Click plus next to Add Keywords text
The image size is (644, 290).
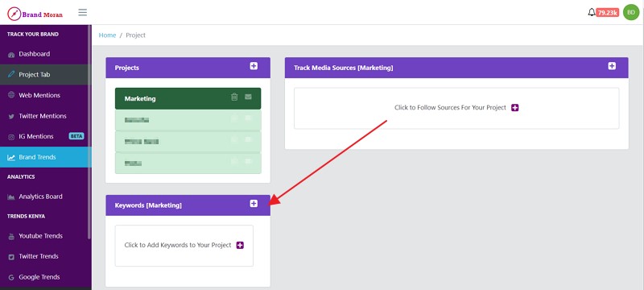tap(240, 245)
